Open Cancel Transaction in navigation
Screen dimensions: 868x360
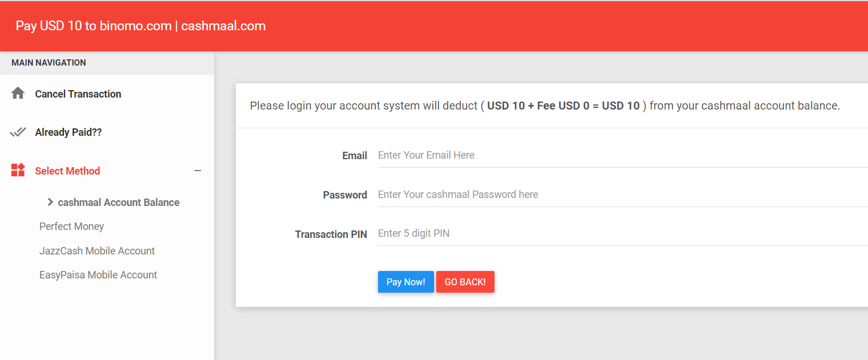pyautogui.click(x=78, y=94)
